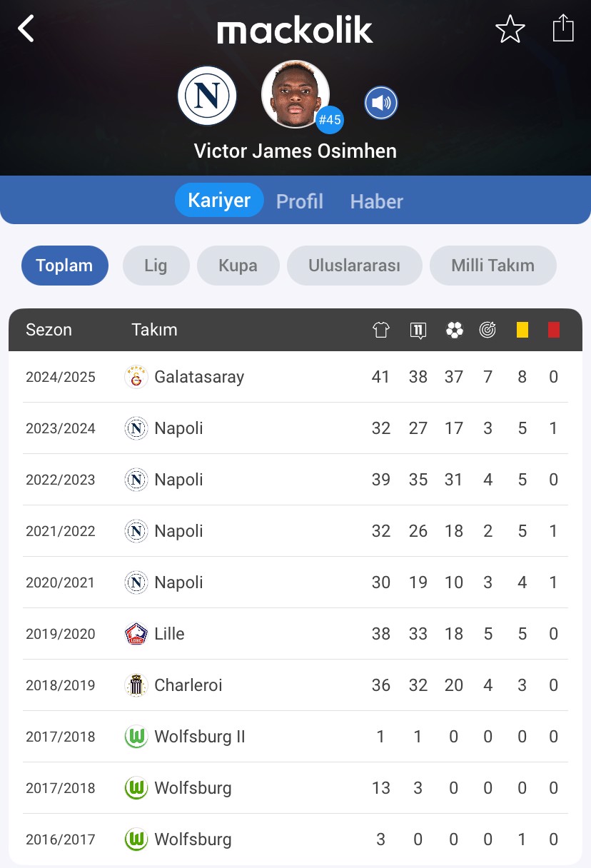This screenshot has height=868, width=591.
Task: Tap the assists target column icon
Action: [488, 330]
